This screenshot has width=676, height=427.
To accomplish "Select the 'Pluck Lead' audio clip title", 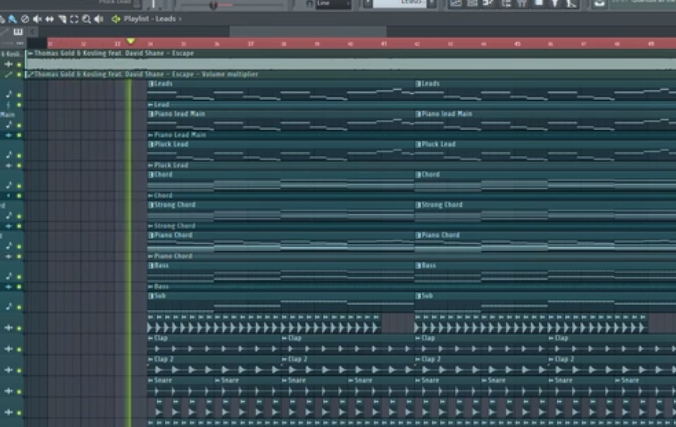I will pyautogui.click(x=171, y=165).
